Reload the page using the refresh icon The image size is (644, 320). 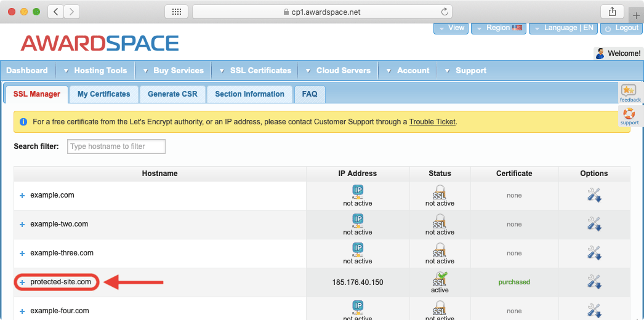tap(445, 12)
